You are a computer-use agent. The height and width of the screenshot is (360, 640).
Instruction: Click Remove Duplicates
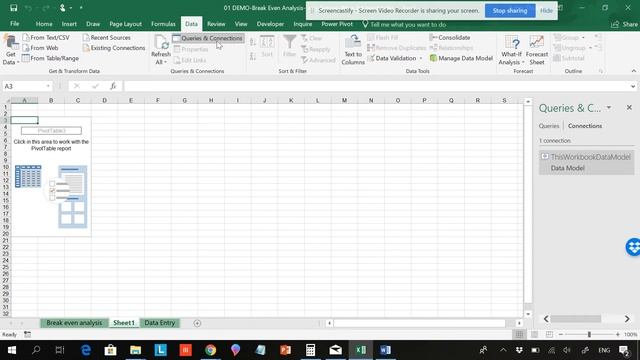[396, 48]
